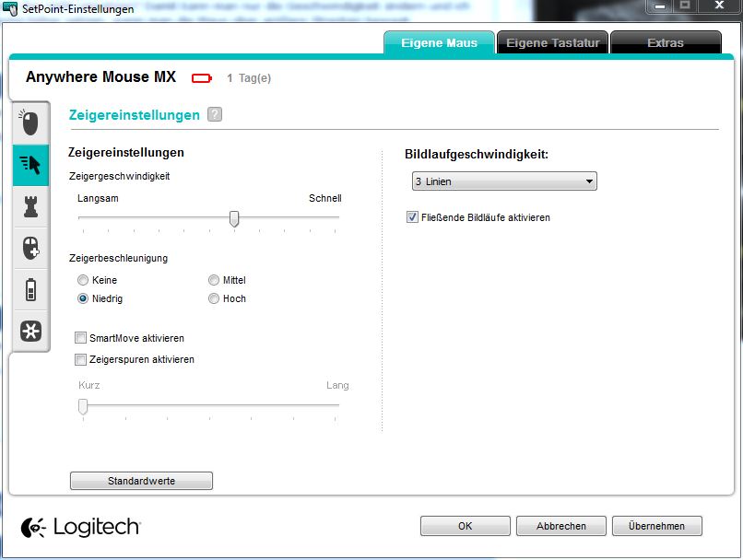
Task: Open the mouse button settings sidebar icon
Action: click(30, 123)
